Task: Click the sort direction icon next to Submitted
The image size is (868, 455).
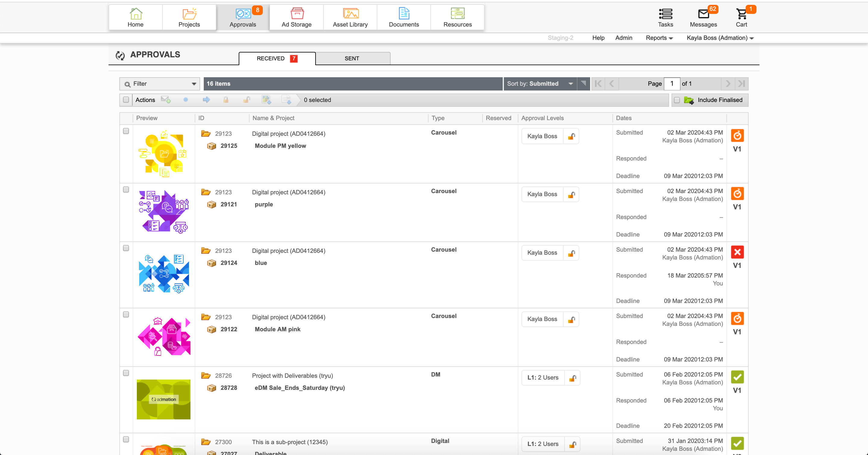Action: pos(583,83)
